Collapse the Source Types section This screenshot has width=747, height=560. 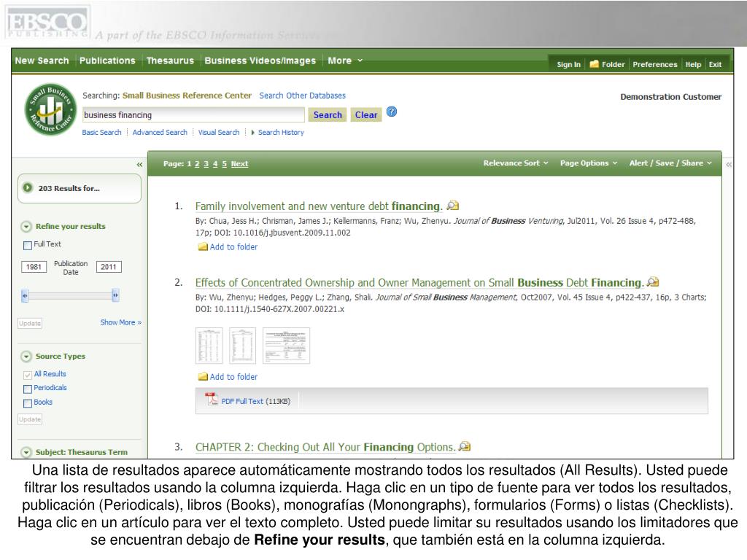pyautogui.click(x=27, y=357)
